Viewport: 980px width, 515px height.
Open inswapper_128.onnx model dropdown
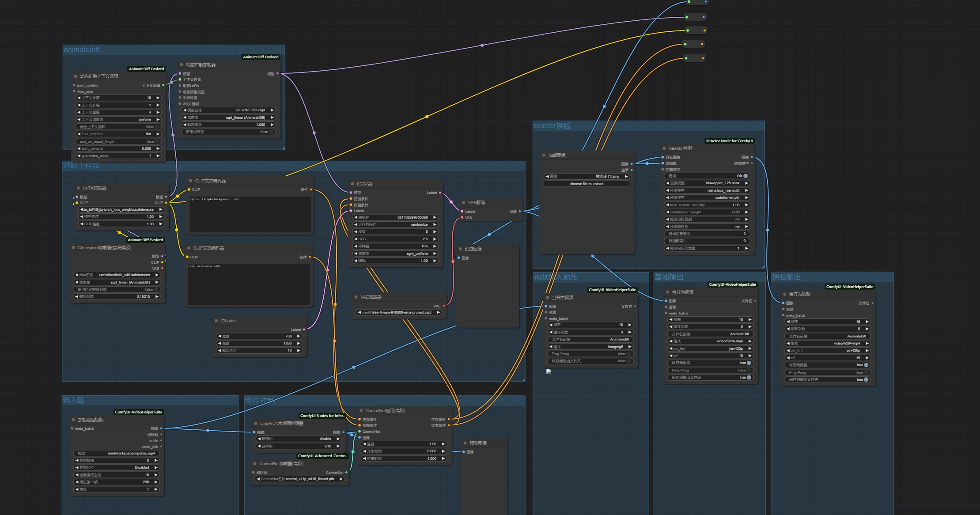(707, 183)
